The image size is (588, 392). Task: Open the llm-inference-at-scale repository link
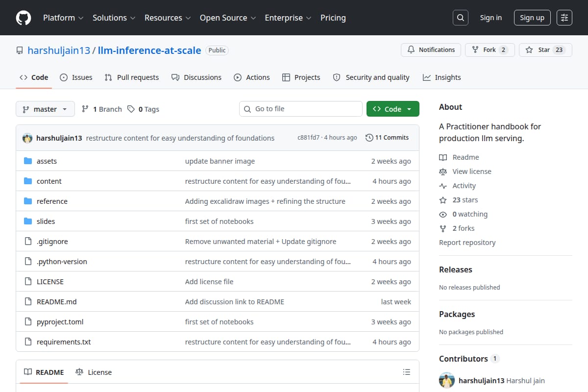pyautogui.click(x=149, y=50)
